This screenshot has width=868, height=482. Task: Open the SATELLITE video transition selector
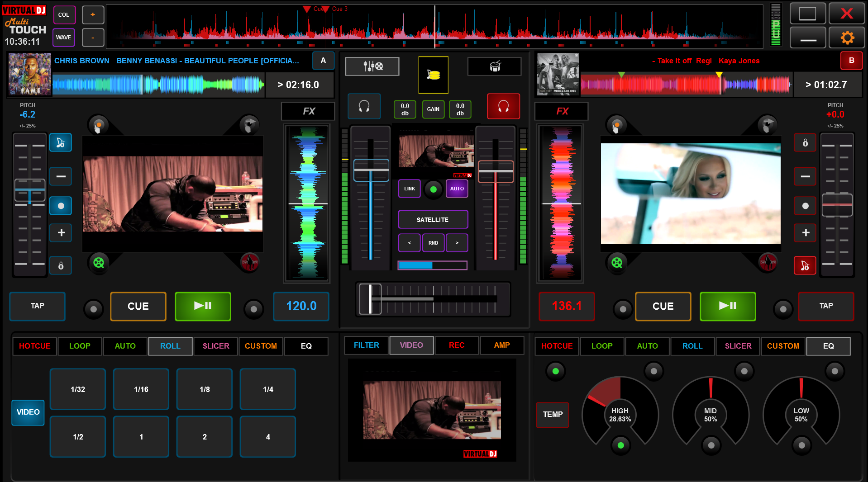(433, 220)
